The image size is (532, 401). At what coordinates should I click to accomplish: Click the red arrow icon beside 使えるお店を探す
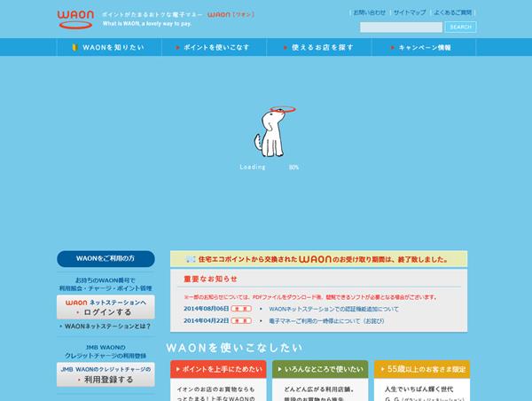pos(286,48)
